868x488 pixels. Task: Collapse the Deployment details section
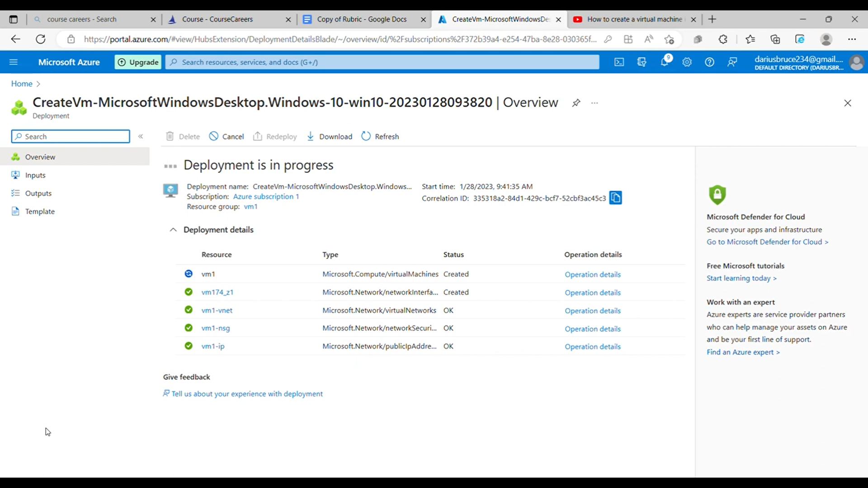point(172,230)
